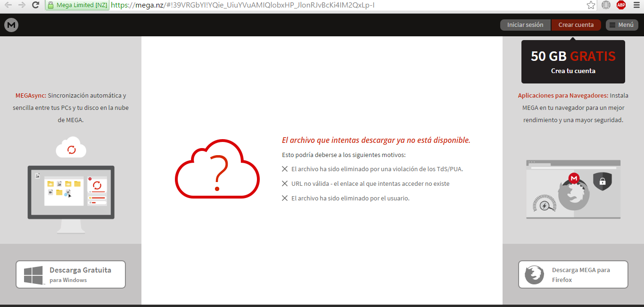The image size is (644, 307).
Task: Click Aplicaciones para Navegadores text
Action: tap(573, 108)
